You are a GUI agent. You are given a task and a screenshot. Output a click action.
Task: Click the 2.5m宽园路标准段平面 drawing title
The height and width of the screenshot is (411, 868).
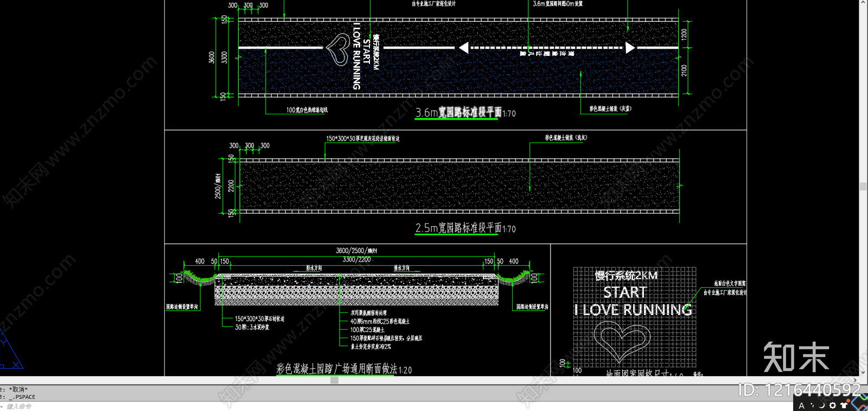[x=458, y=228]
